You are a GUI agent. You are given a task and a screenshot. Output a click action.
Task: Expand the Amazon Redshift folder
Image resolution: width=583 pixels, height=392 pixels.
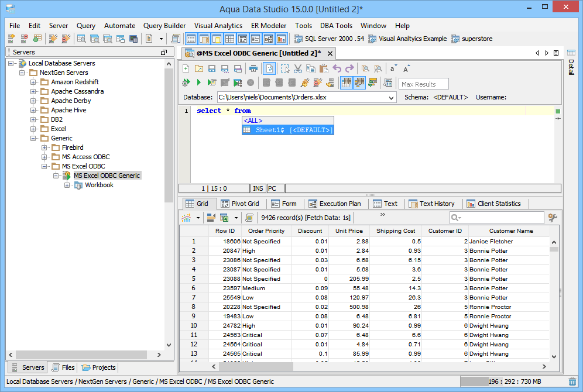pyautogui.click(x=33, y=82)
